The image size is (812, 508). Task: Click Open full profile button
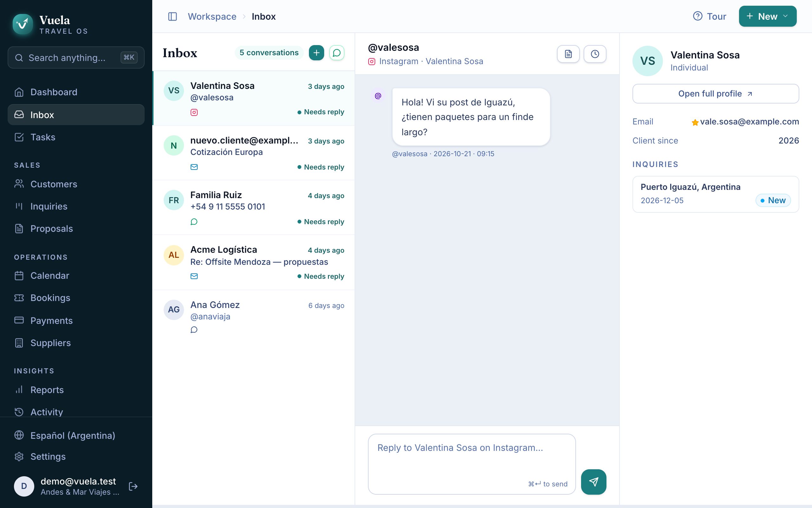(715, 93)
